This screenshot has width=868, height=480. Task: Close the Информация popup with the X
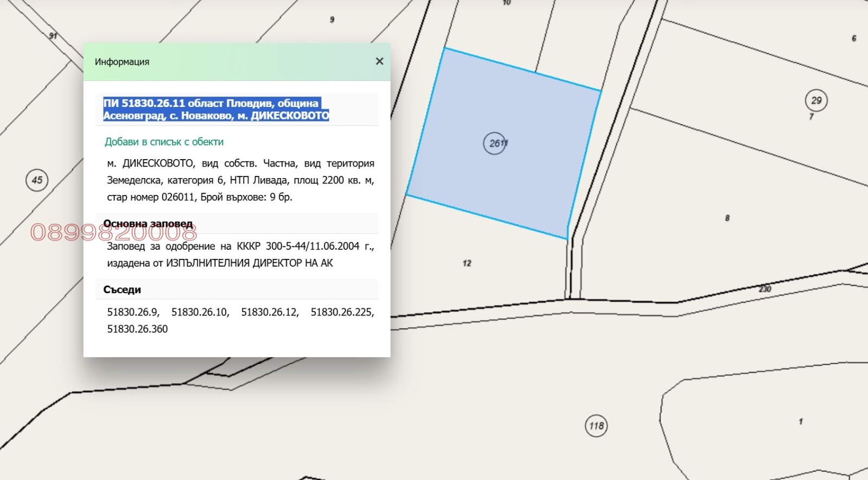point(380,61)
